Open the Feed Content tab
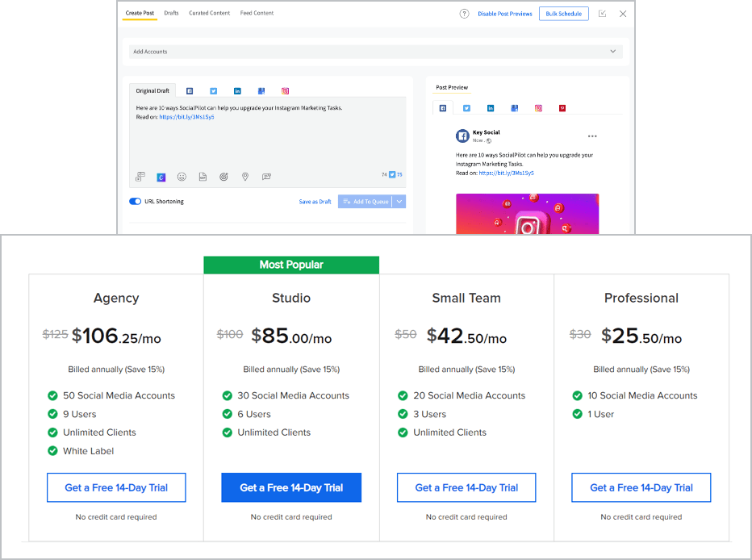The width and height of the screenshot is (752, 560). 257,13
